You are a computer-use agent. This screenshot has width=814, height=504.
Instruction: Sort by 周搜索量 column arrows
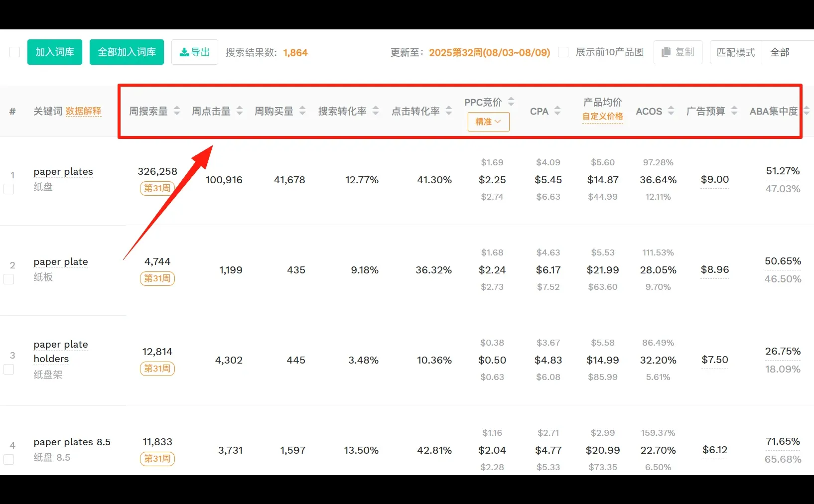tap(177, 111)
